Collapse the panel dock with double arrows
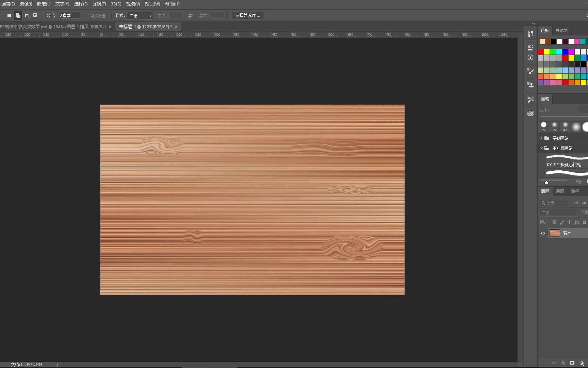The width and height of the screenshot is (588, 368). point(533,24)
